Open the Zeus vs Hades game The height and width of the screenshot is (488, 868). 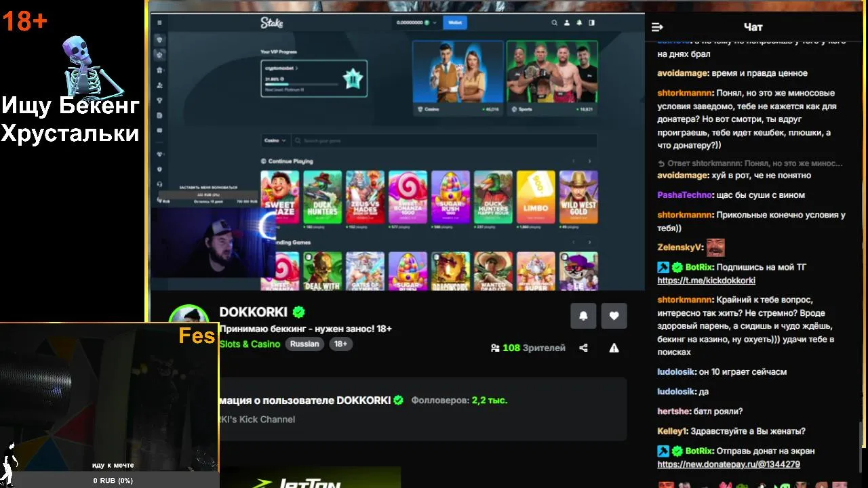[x=365, y=197]
